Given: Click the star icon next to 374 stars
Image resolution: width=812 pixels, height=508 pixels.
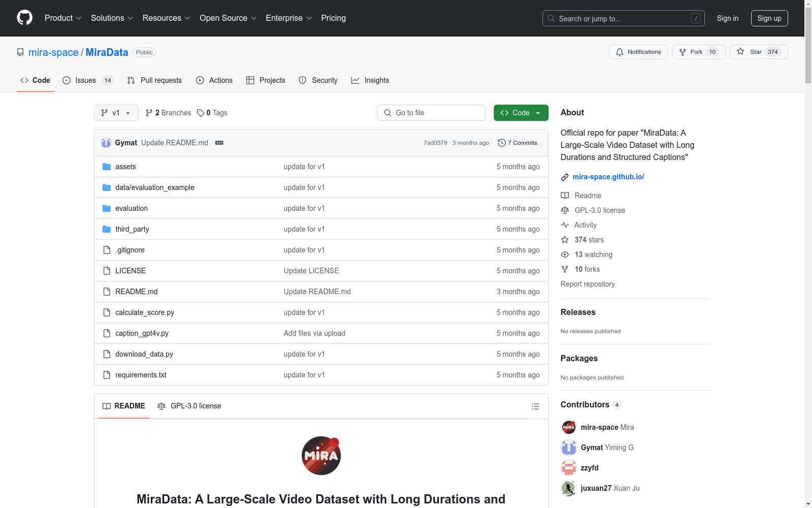Looking at the screenshot, I should click(x=565, y=240).
